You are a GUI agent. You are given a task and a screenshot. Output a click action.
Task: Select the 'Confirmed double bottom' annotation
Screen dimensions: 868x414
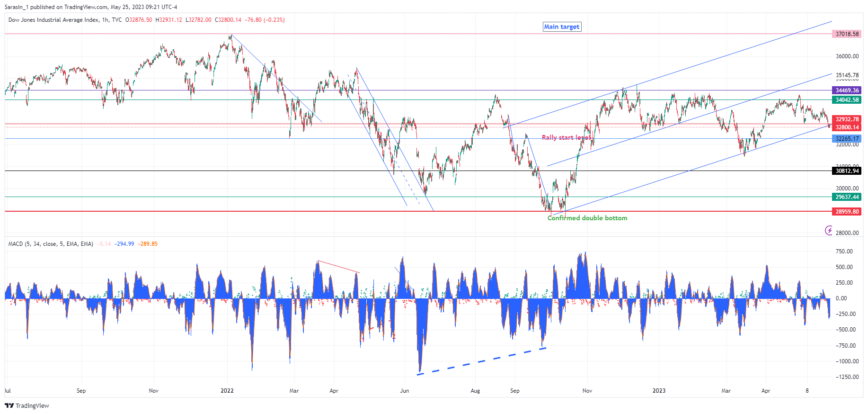(x=587, y=218)
